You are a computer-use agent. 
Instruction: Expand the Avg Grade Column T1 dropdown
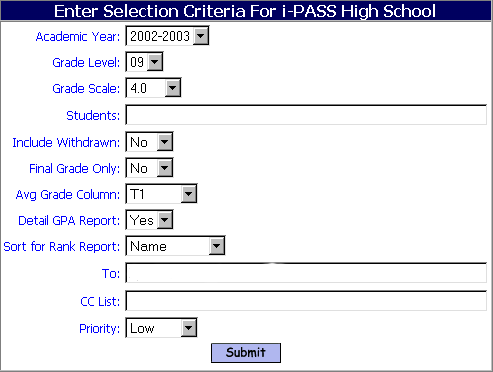pyautogui.click(x=161, y=194)
